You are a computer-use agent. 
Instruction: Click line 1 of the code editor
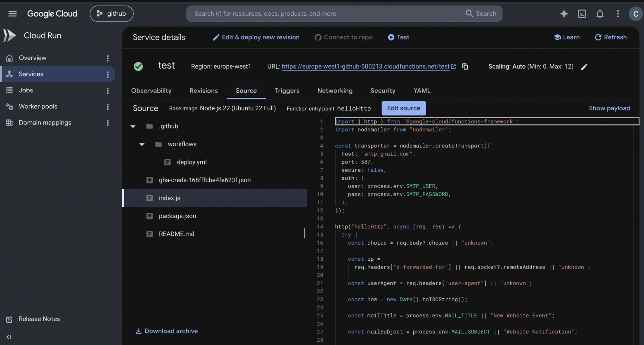pyautogui.click(x=487, y=121)
